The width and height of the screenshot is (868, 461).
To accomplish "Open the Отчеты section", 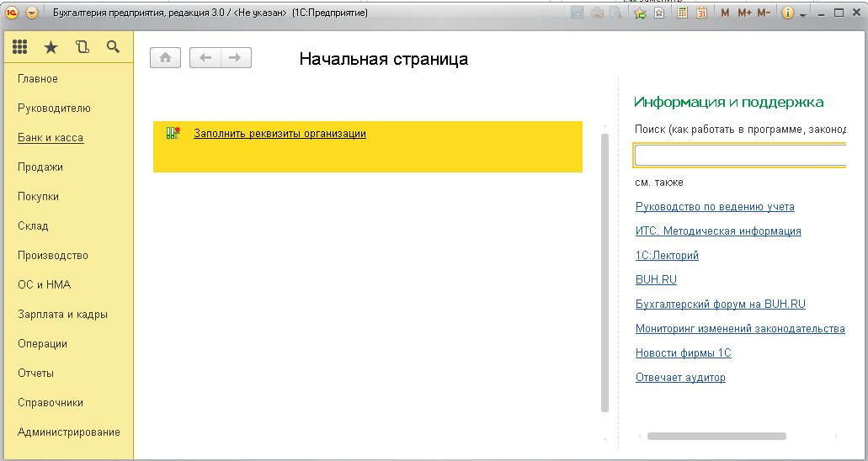I will 36,373.
